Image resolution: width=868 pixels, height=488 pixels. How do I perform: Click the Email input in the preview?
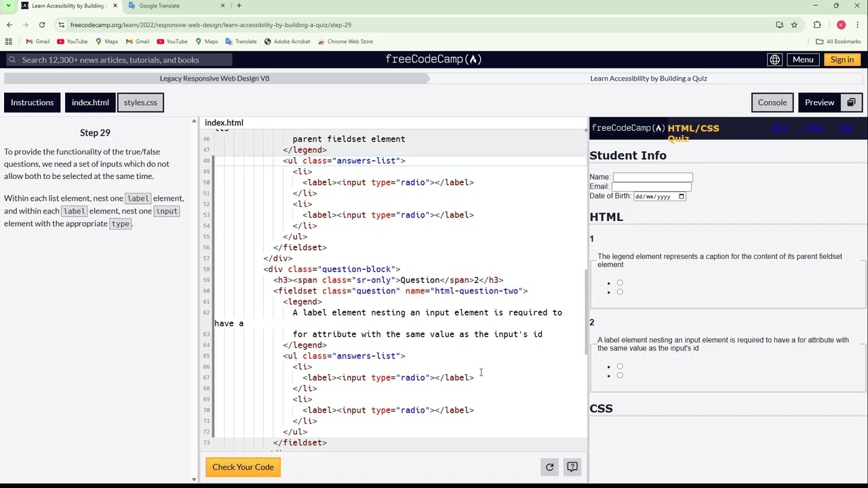(x=651, y=186)
